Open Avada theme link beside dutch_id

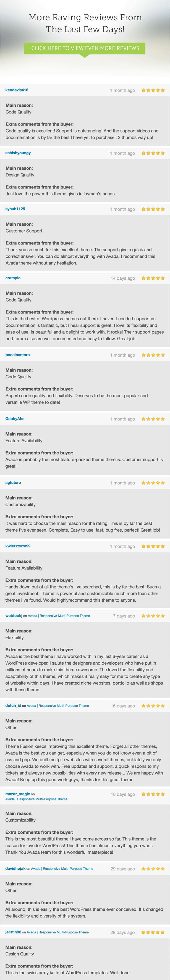pos(58,706)
